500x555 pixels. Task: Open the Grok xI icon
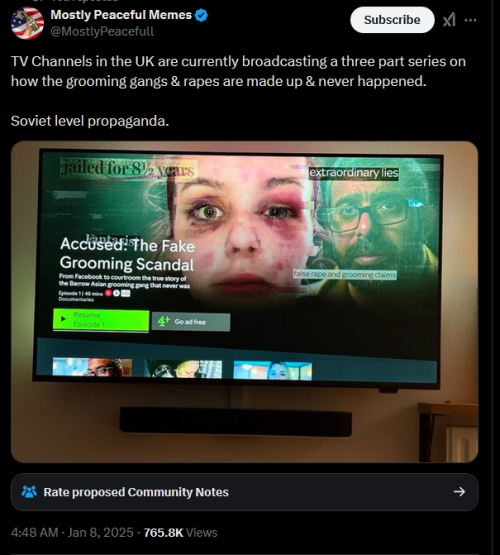pos(449,20)
